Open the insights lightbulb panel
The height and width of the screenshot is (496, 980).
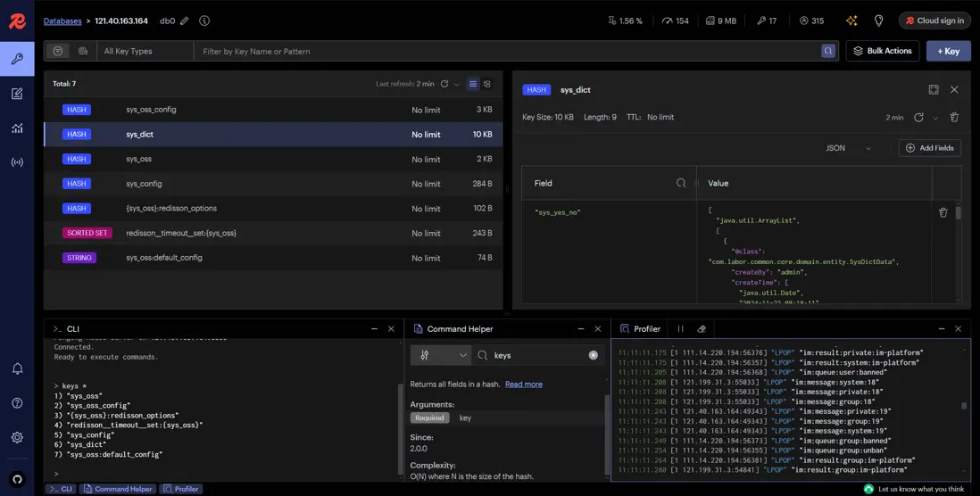[x=878, y=21]
